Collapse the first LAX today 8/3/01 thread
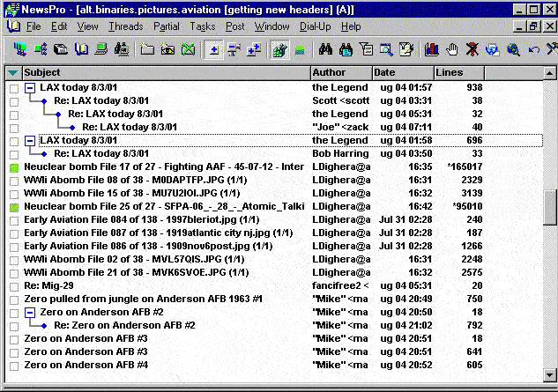 click(x=29, y=88)
